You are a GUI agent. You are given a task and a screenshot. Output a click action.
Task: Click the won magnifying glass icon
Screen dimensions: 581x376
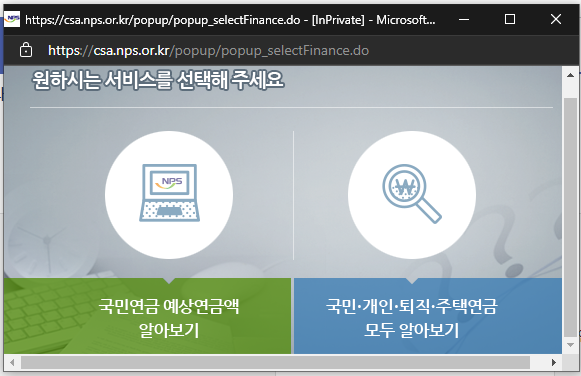coord(412,194)
